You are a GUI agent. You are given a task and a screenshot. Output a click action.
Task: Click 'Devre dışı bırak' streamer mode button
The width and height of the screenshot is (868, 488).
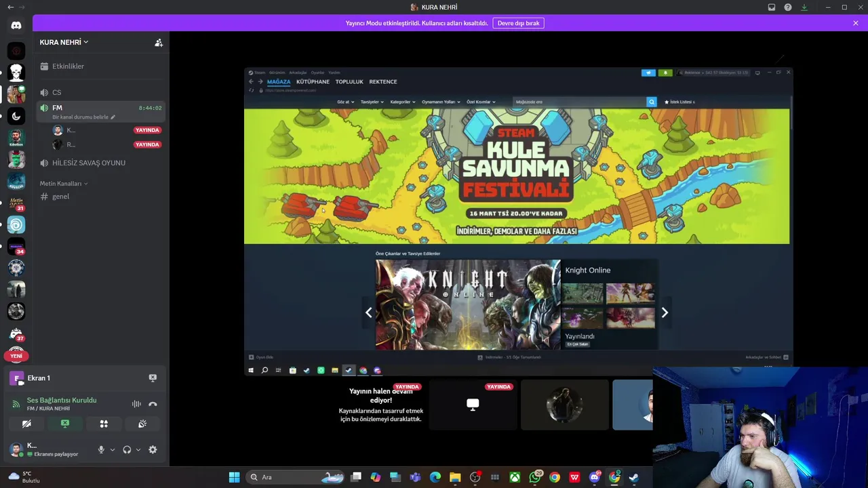pyautogui.click(x=518, y=23)
